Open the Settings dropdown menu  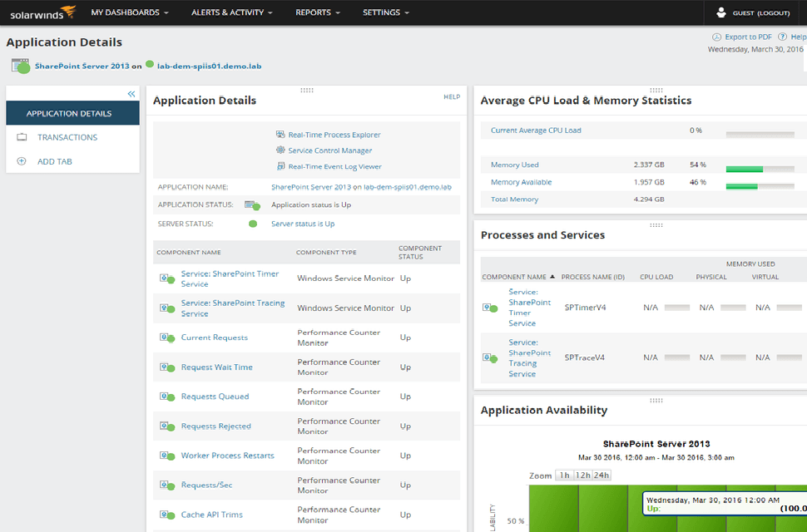386,12
